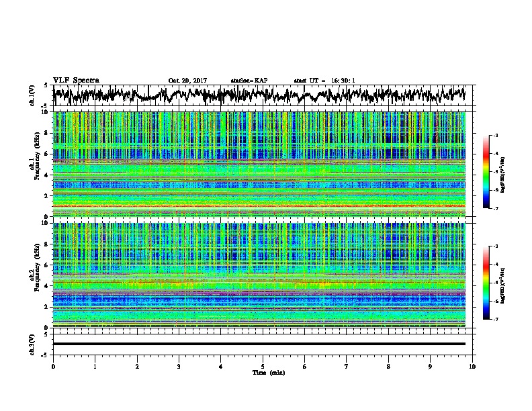This screenshot has width=532, height=411.
Task: Click the time axis tick label "0"
Action: tap(53, 367)
